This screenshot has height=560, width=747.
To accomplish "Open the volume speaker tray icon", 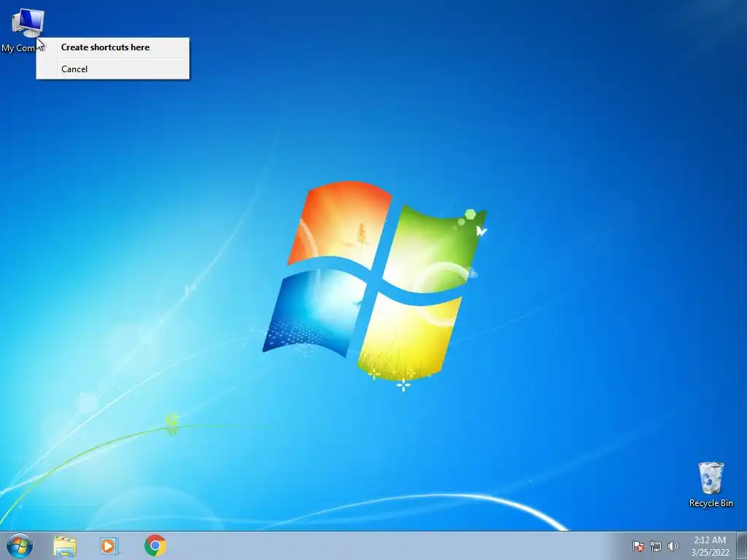I will (x=673, y=546).
